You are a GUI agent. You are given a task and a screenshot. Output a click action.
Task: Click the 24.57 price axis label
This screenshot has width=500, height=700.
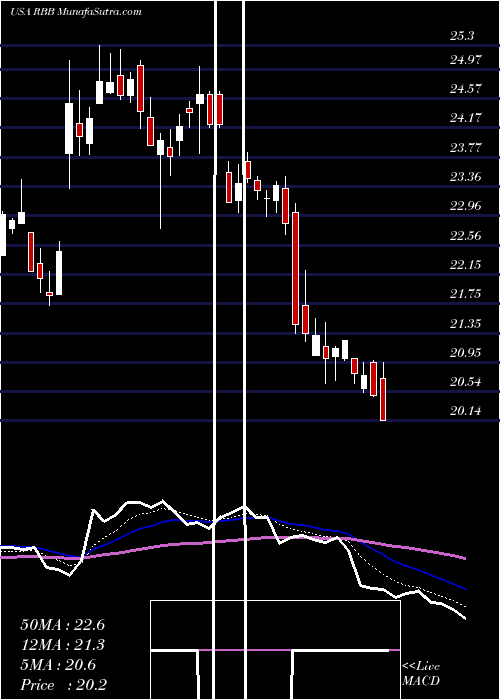click(x=466, y=88)
